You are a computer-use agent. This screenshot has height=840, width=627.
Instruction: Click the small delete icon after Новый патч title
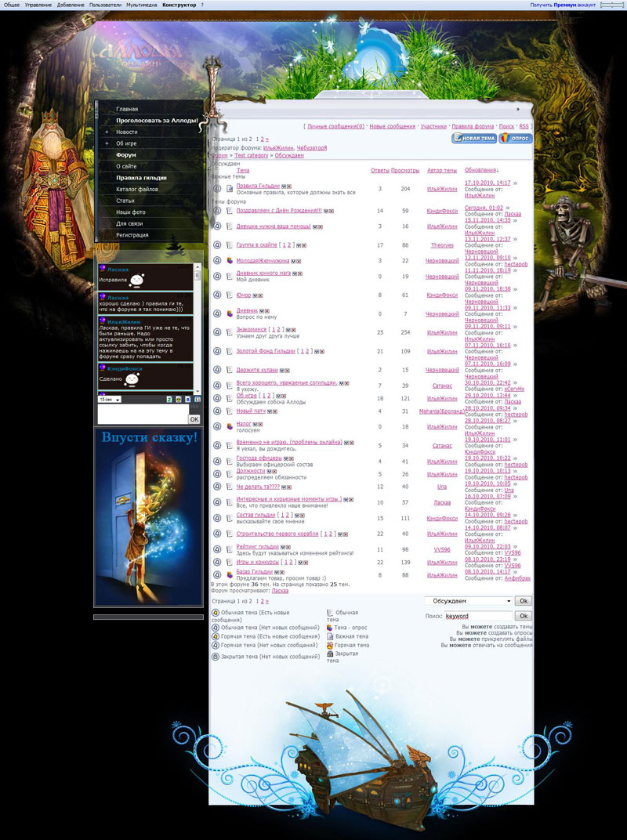point(275,411)
